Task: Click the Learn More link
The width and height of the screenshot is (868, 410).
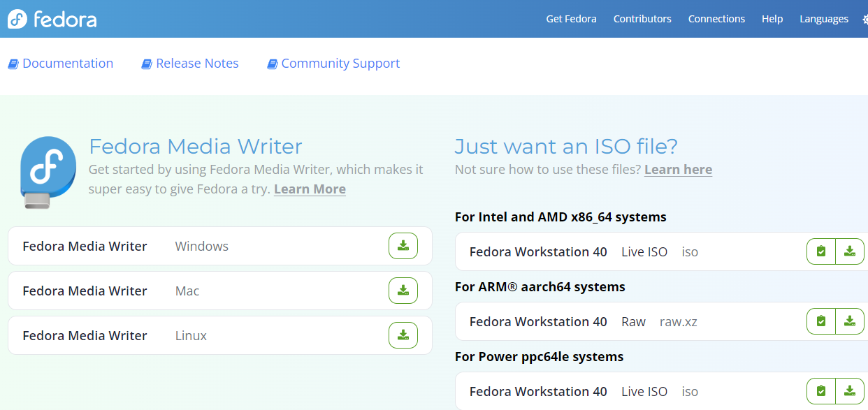Action: 310,189
